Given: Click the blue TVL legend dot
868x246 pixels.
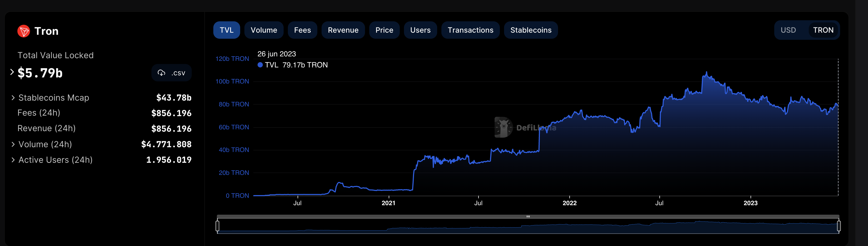Looking at the screenshot, I should pos(260,65).
